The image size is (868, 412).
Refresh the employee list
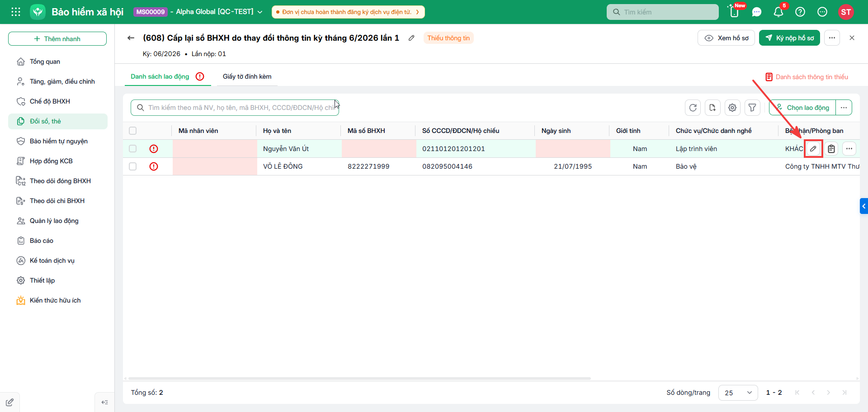pos(693,108)
